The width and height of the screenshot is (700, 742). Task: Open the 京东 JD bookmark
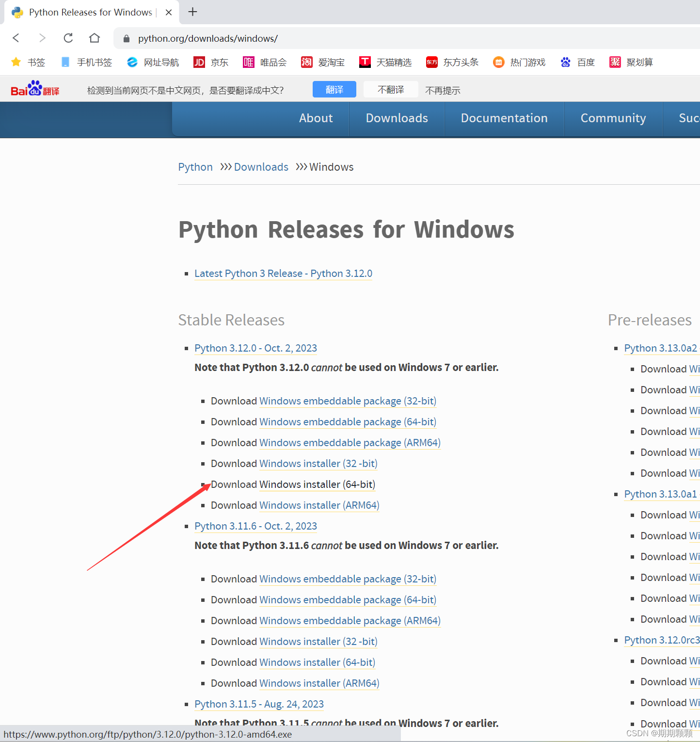(211, 62)
